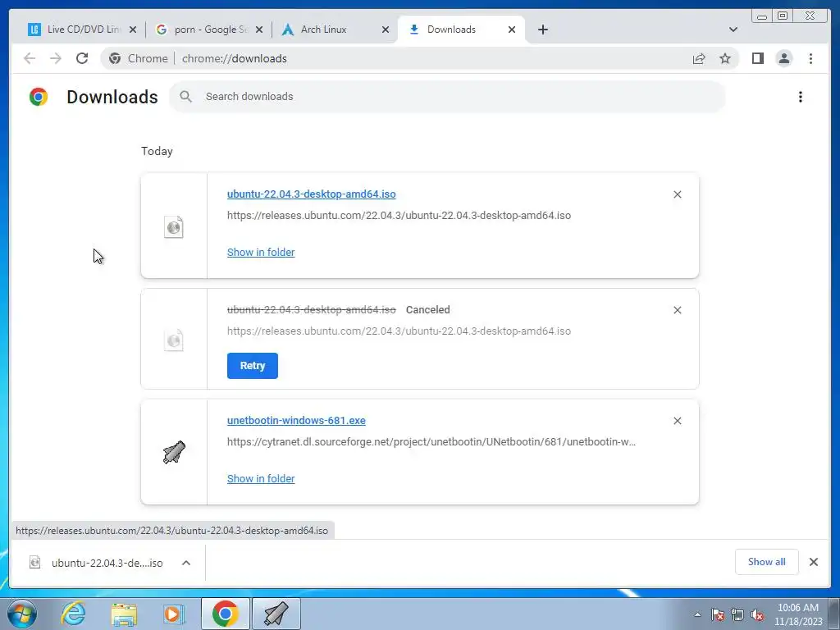840x630 pixels.
Task: Show unetbootin exe in folder
Action: 261,479
